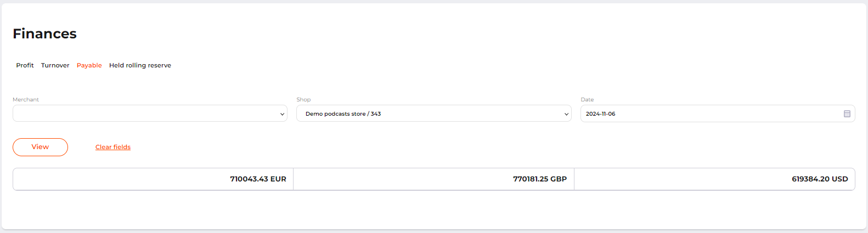Click the 770181.25 GBP total cell
The width and height of the screenshot is (868, 233).
(540, 179)
